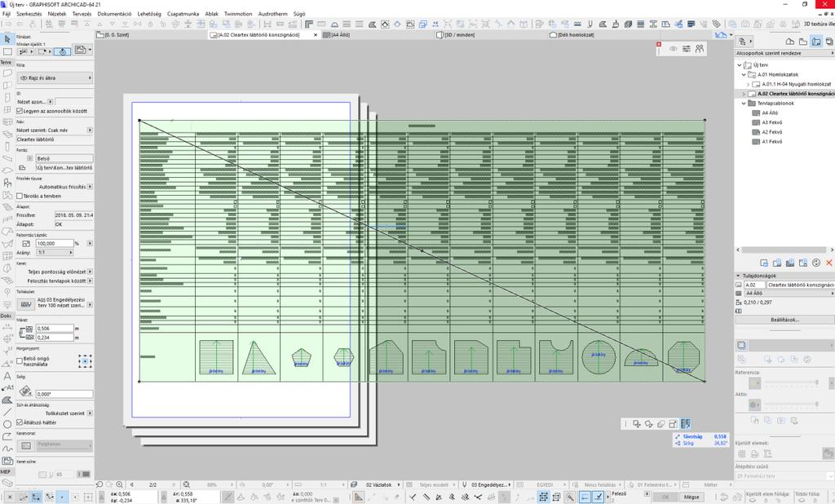Open 'Automatikus frissítés' dropdown
Screen dimensions: 835x504
pyautogui.click(x=90, y=187)
